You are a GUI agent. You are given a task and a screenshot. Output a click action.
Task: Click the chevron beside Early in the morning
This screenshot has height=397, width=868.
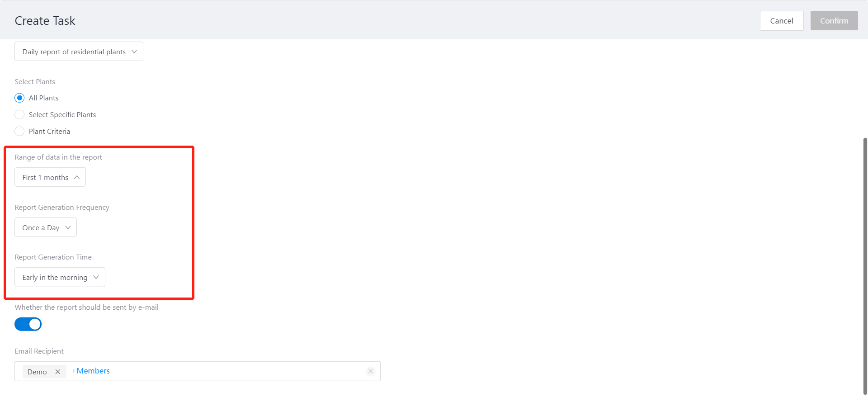96,277
